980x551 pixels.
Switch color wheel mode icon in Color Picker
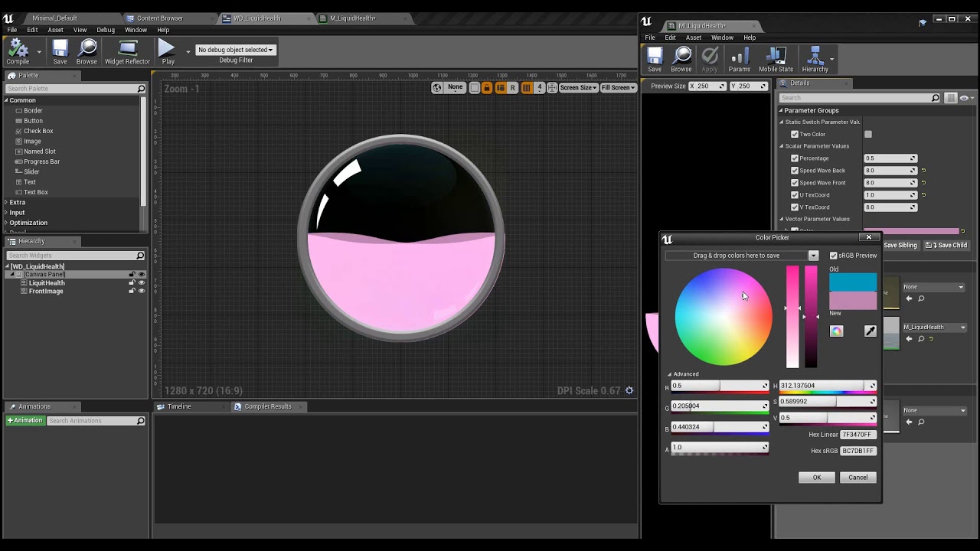836,331
